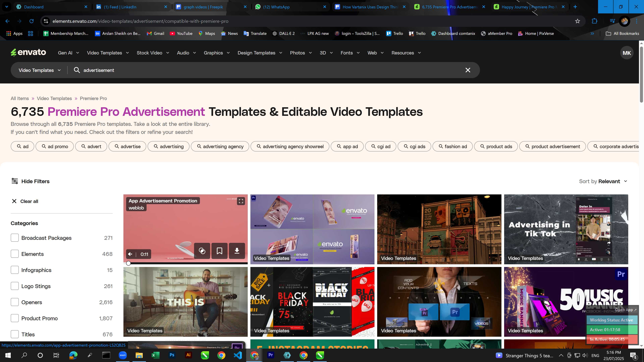Image resolution: width=644 pixels, height=362 pixels.
Task: Click the video progress scrubber handle
Action: [x=128, y=263]
